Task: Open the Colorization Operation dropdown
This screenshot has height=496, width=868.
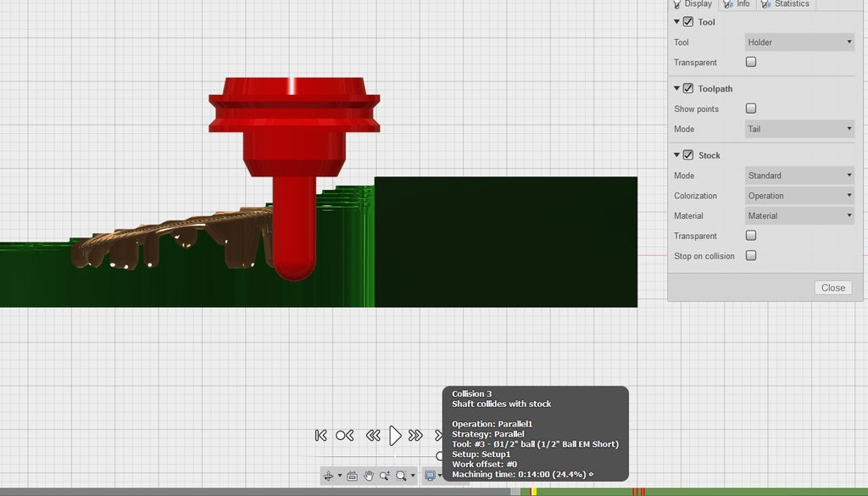Action: tap(799, 196)
